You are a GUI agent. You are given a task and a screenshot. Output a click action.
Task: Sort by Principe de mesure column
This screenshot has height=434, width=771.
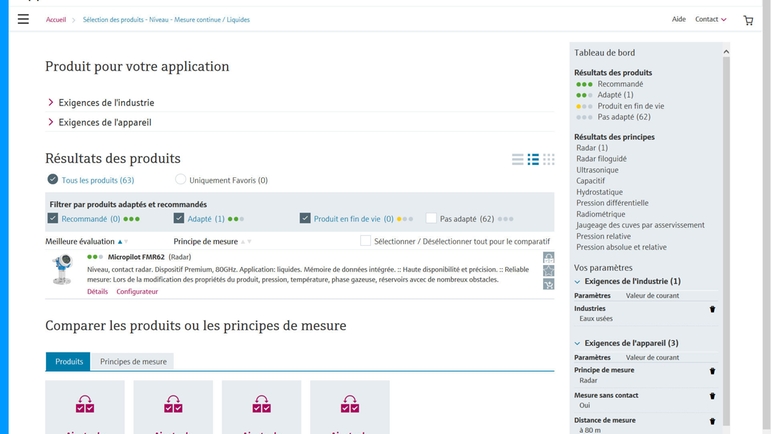pyautogui.click(x=212, y=241)
